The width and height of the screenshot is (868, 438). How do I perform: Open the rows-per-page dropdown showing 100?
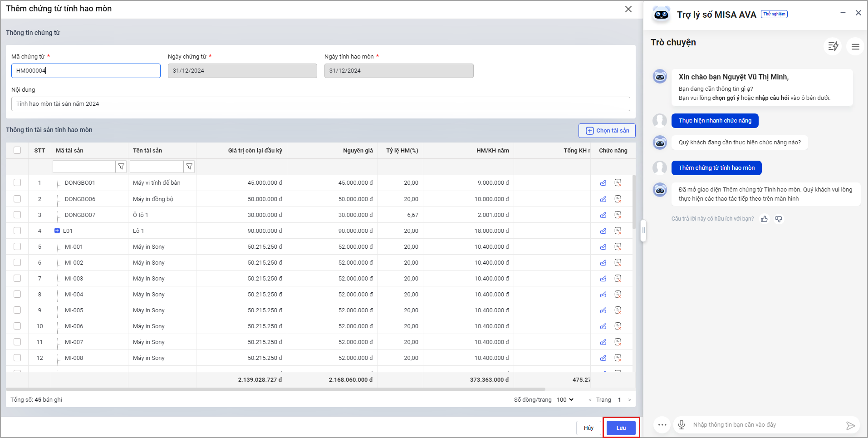[565, 399]
